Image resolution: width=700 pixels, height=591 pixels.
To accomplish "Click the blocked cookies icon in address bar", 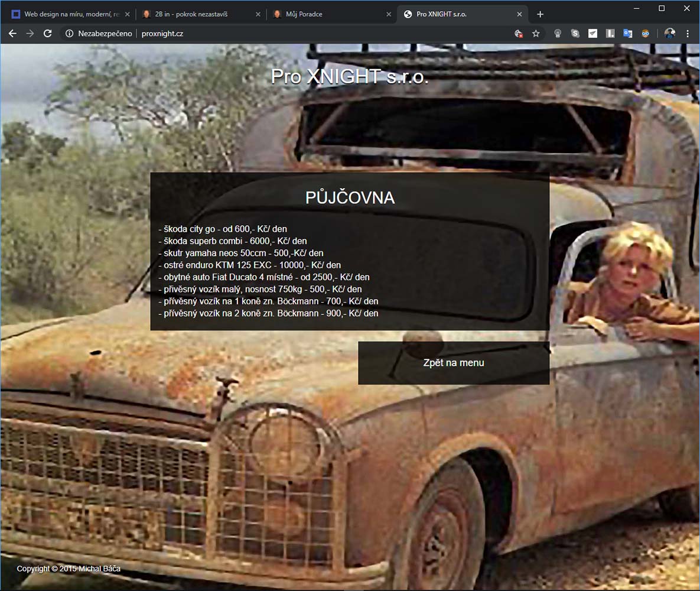I will (x=518, y=34).
